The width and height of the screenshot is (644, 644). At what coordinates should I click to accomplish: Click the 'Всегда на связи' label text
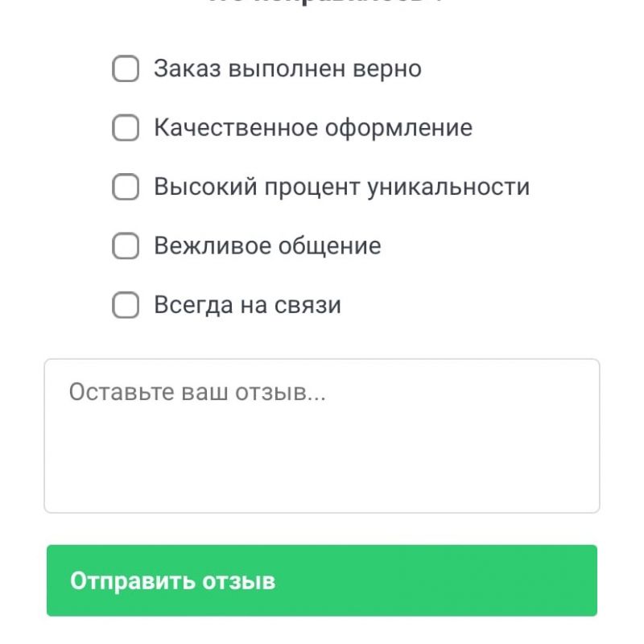247,305
